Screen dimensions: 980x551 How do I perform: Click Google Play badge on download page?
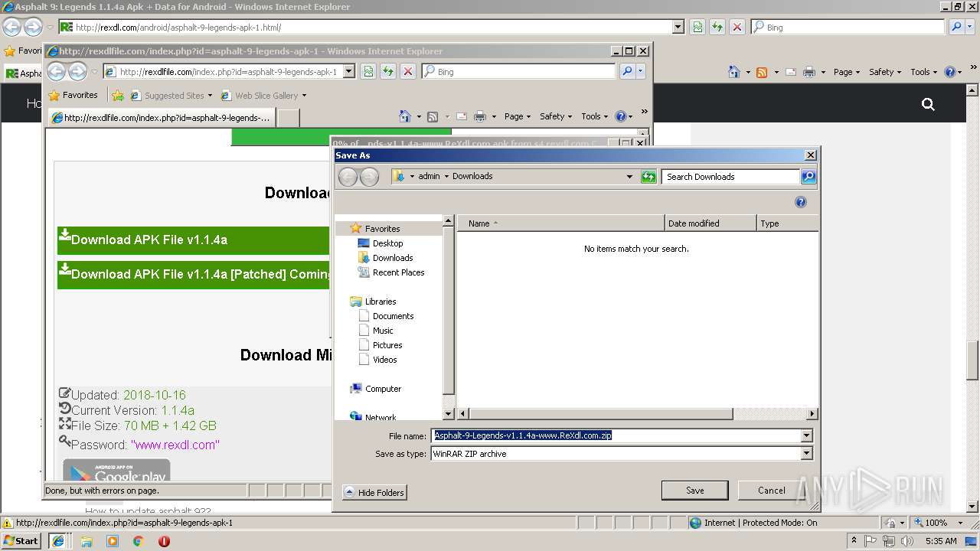tap(116, 471)
